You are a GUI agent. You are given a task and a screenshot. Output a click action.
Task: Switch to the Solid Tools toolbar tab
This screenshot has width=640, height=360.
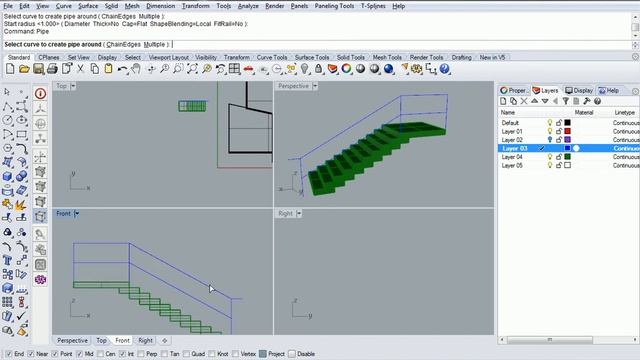click(351, 58)
